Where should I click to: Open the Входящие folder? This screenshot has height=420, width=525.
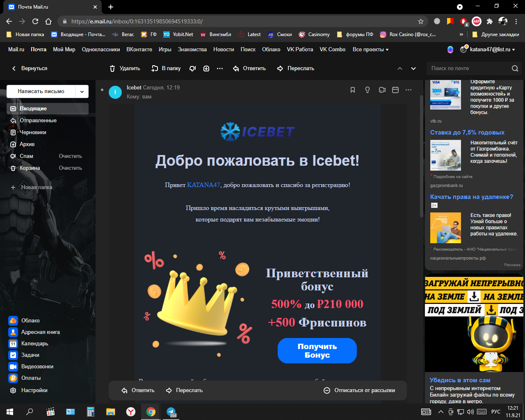click(48, 109)
